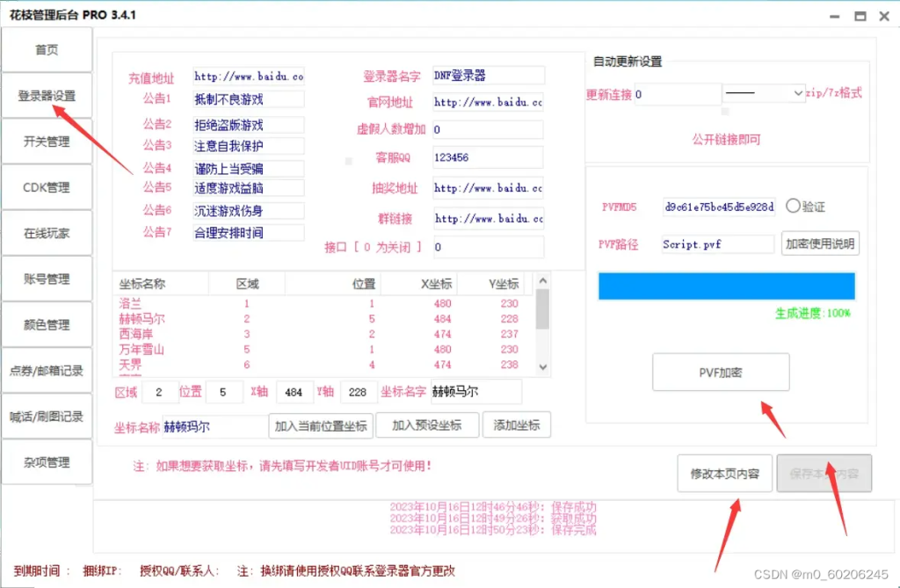
Task: Open the 登录器设置 section
Action: [x=45, y=95]
